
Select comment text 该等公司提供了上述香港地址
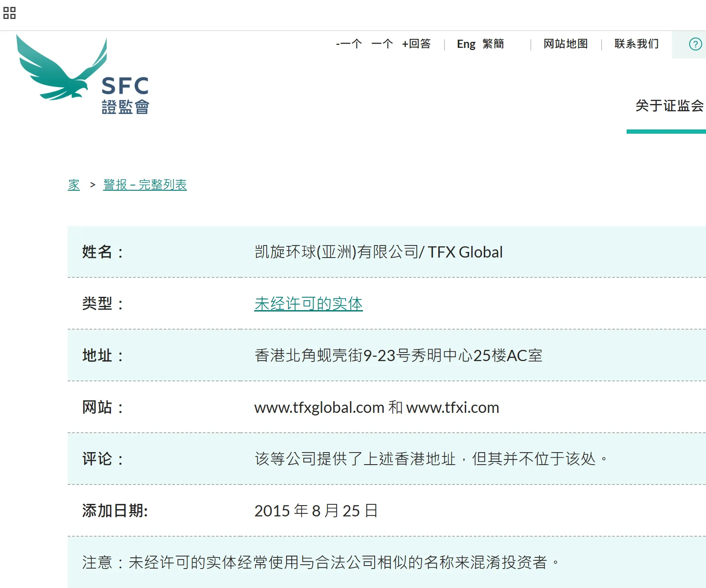click(355, 459)
